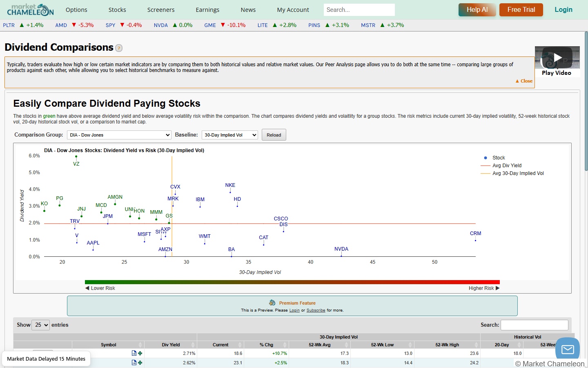Sort table by the 52-Wk Low arrows
Image resolution: width=588 pixels, height=368 pixels.
click(410, 345)
